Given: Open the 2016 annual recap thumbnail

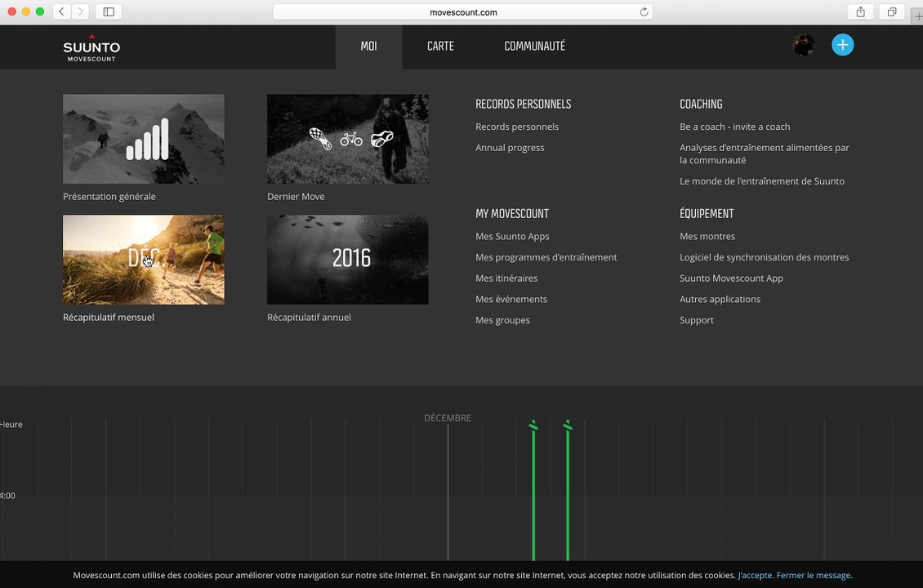Looking at the screenshot, I should point(348,260).
